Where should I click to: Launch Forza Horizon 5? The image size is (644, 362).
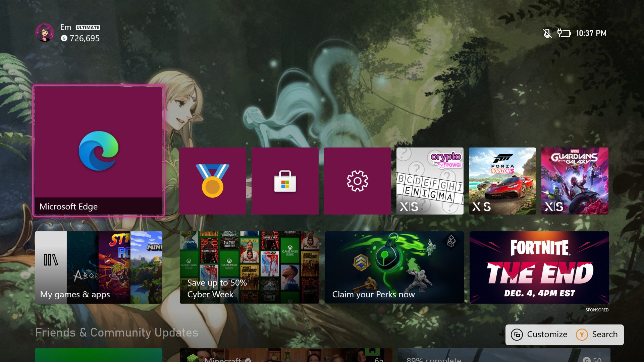point(502,181)
